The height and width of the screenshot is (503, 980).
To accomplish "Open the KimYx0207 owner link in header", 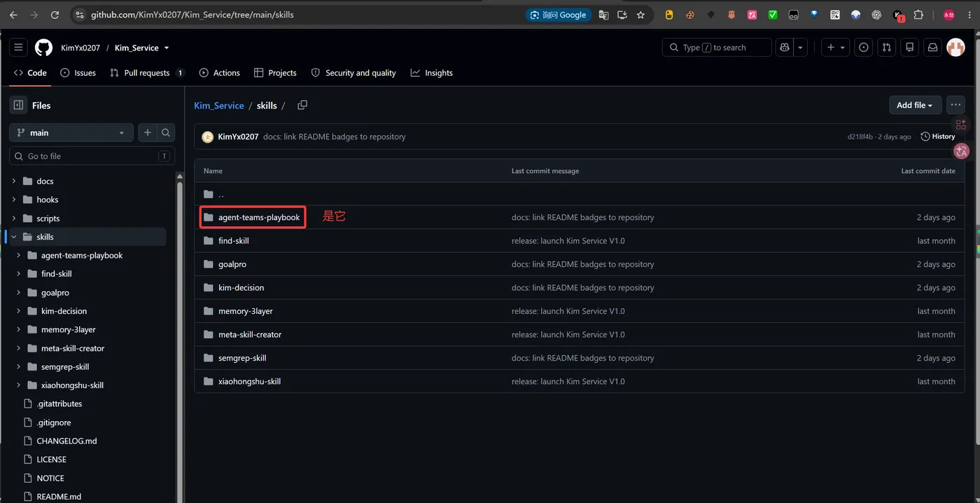I will (x=80, y=48).
